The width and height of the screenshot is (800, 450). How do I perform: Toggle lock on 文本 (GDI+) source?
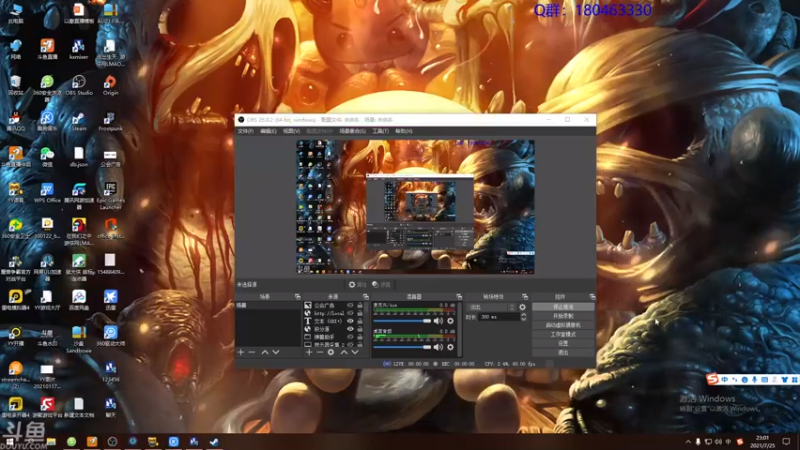click(360, 321)
